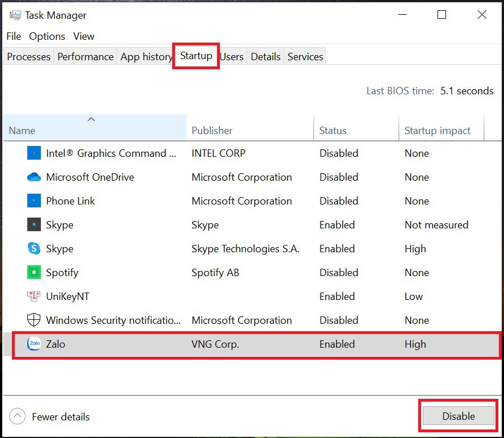Click the High impact in Zalo row
The width and height of the screenshot is (504, 438).
(x=415, y=344)
